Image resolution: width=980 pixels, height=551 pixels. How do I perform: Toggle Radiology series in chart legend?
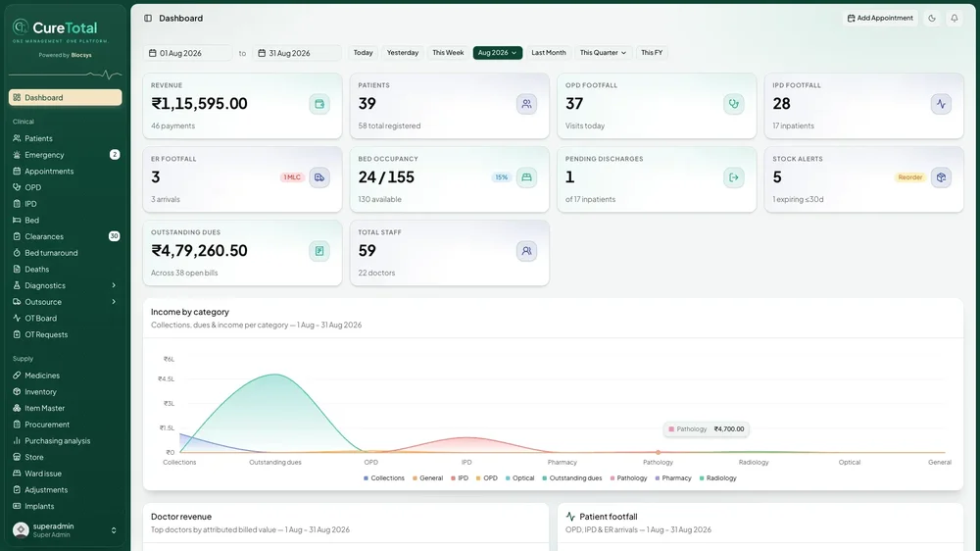tap(718, 478)
